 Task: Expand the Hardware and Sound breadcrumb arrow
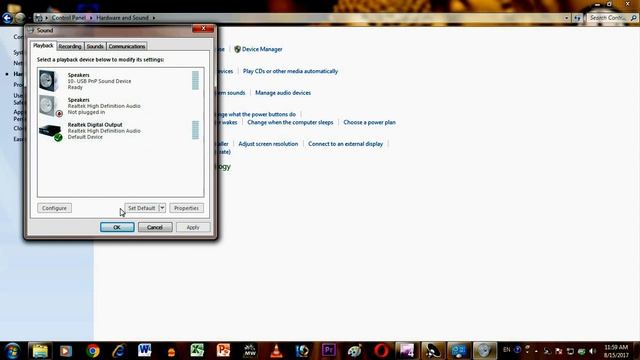(154, 18)
